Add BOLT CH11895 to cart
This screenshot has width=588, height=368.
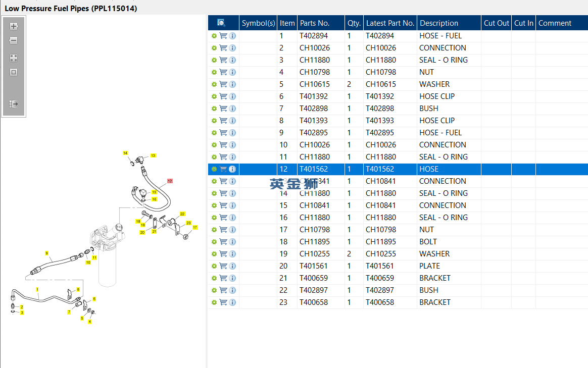tap(223, 242)
